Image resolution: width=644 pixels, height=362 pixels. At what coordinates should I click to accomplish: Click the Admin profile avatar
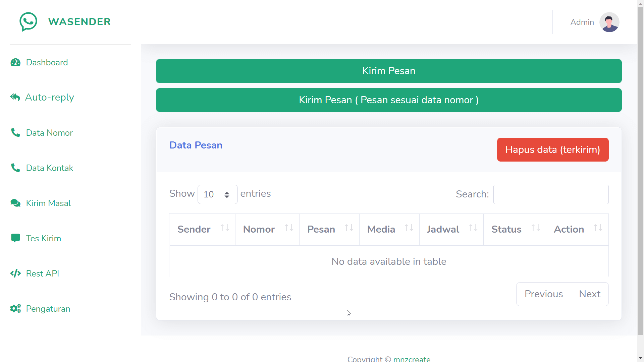pyautogui.click(x=609, y=22)
